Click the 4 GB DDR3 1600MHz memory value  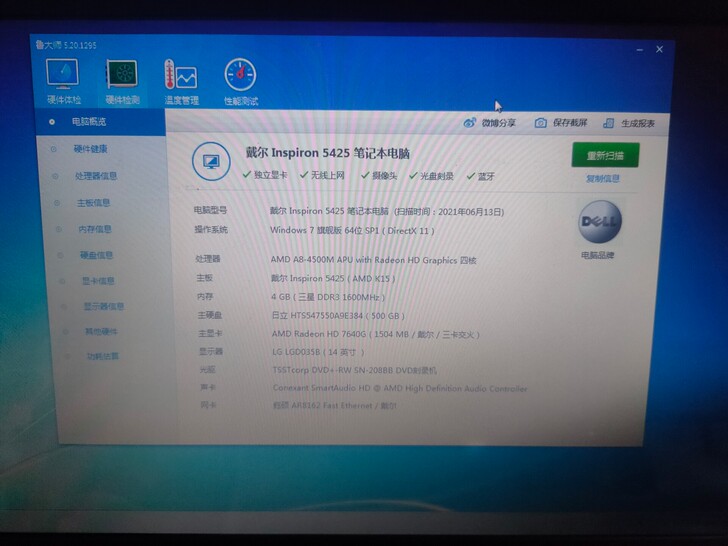(x=328, y=297)
